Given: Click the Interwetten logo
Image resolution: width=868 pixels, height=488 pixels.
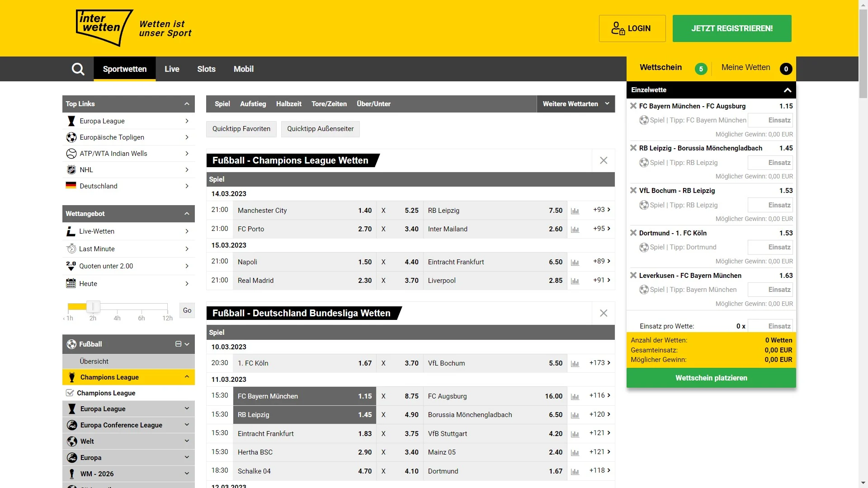Looking at the screenshot, I should coord(104,28).
